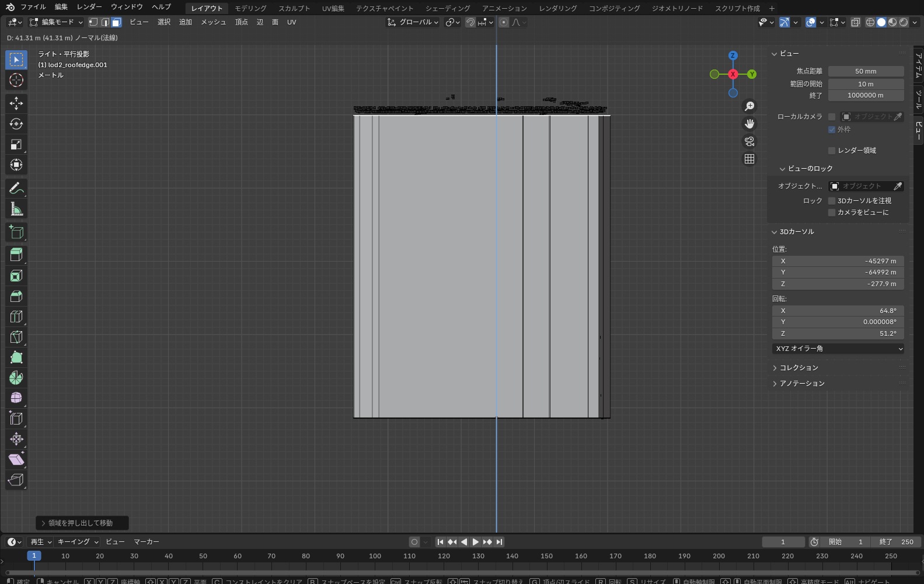Toggle the Local Camera checkbox
Viewport: 924px width, 584px height.
pos(832,117)
